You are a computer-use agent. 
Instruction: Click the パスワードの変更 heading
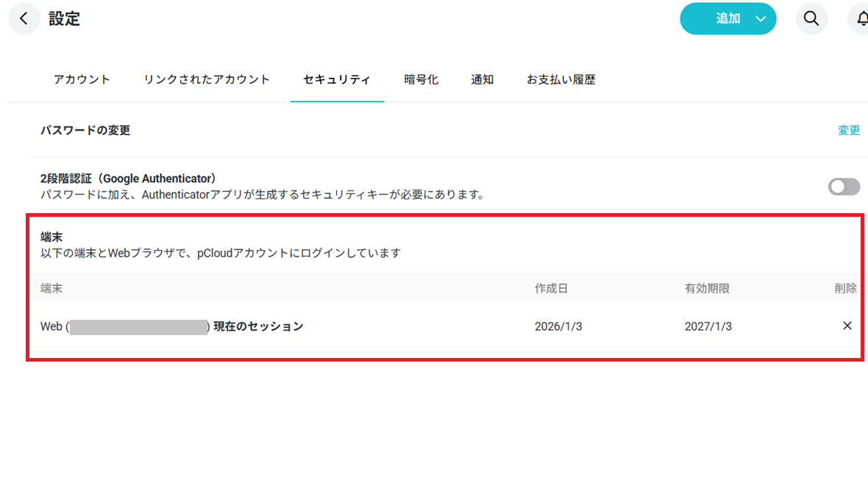tap(85, 130)
